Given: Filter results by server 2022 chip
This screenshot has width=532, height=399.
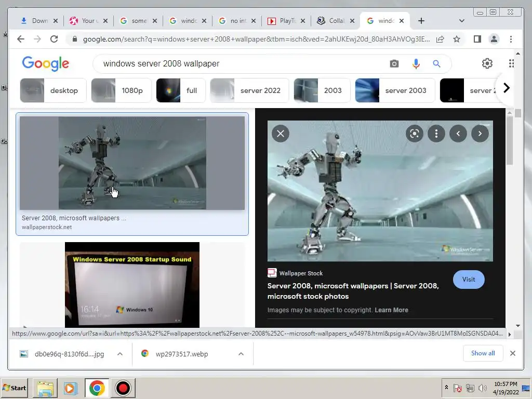Looking at the screenshot, I should point(249,90).
